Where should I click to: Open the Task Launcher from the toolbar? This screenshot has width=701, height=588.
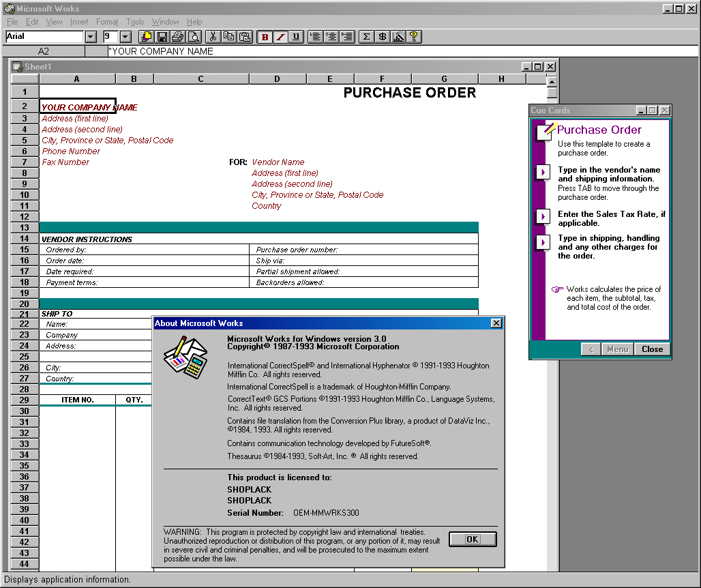[146, 37]
